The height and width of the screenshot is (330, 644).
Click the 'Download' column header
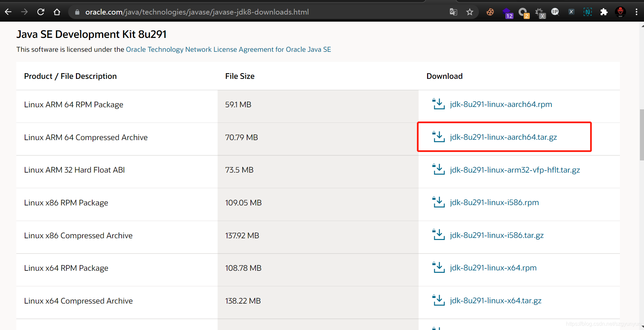tap(444, 76)
